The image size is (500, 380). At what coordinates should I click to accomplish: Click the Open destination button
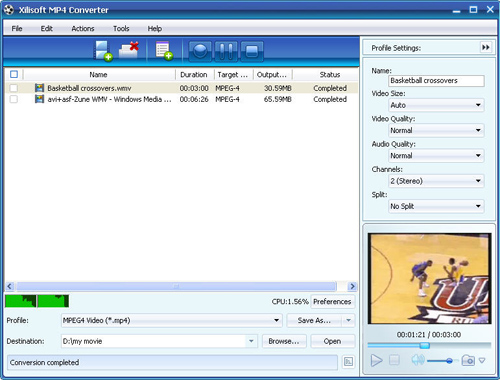click(332, 341)
